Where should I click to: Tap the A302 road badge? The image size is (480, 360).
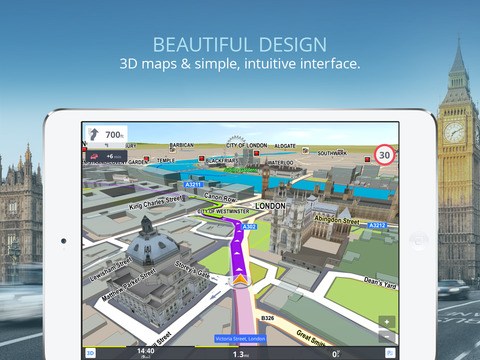[x=249, y=227]
